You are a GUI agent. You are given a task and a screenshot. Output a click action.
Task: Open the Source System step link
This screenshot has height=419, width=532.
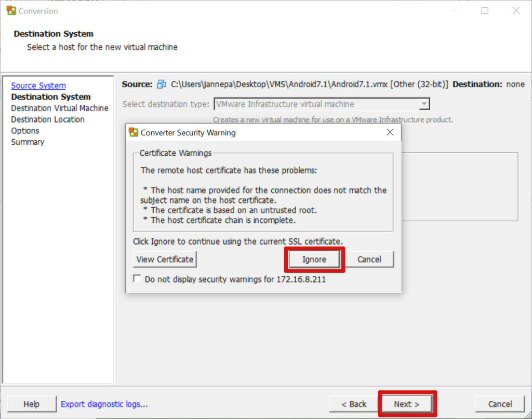click(x=38, y=86)
